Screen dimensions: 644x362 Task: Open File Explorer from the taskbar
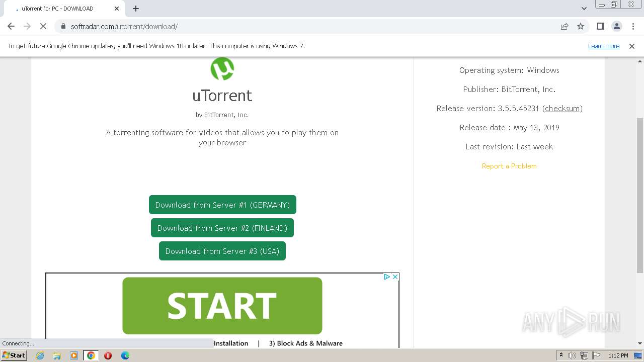[x=57, y=355]
